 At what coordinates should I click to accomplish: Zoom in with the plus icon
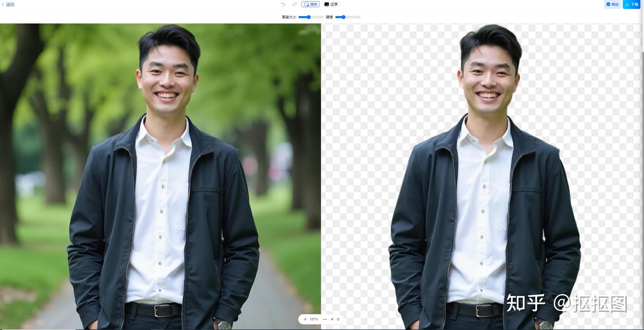(305, 319)
